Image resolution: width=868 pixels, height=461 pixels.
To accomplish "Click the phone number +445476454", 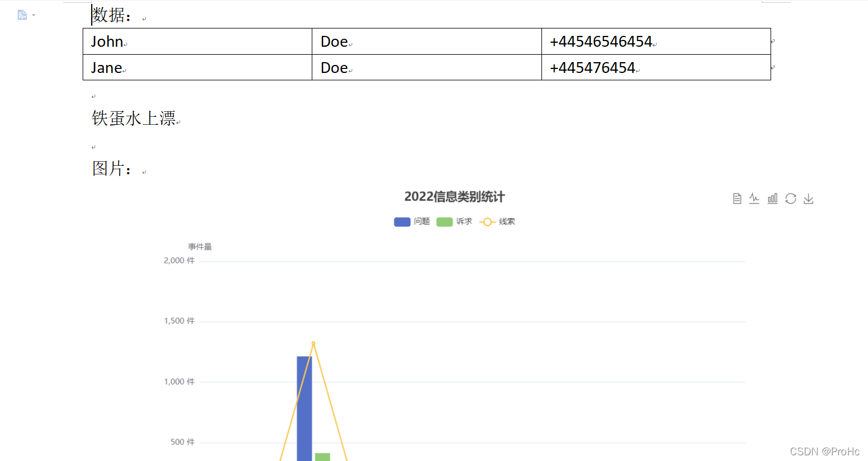I will 592,68.
